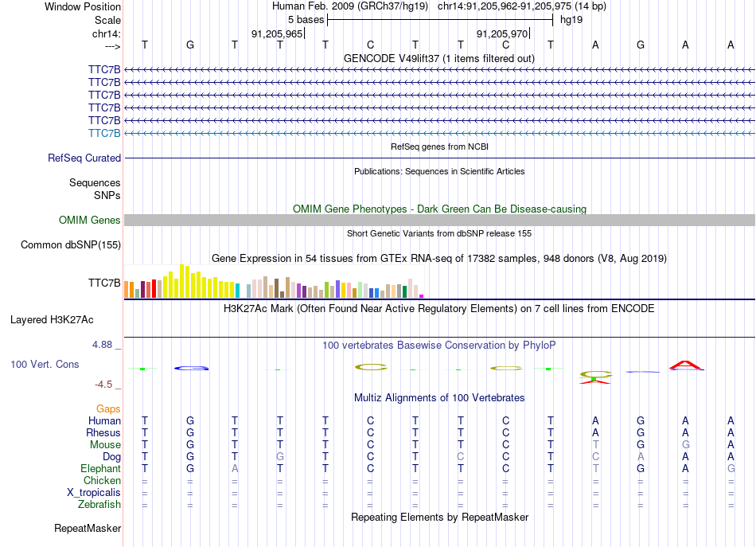Click the 5 bases scale bar label
The width and height of the screenshot is (756, 547).
306,20
